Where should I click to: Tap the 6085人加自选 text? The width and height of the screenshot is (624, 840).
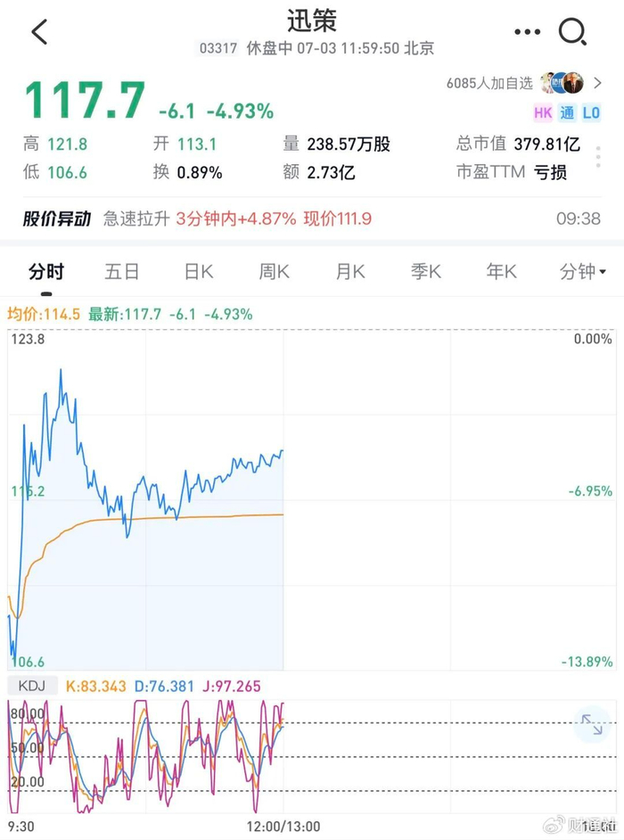(x=489, y=83)
